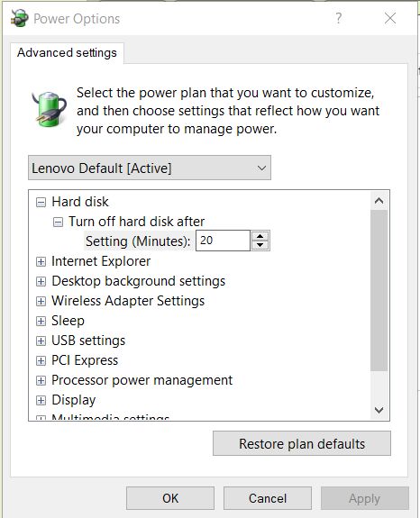Select the Advanced settings tab

click(67, 53)
